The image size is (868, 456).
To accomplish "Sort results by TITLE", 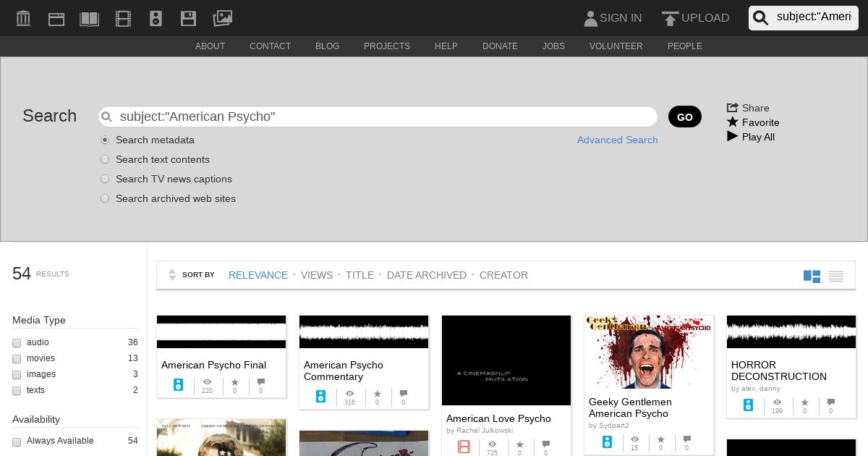I will pyautogui.click(x=359, y=275).
